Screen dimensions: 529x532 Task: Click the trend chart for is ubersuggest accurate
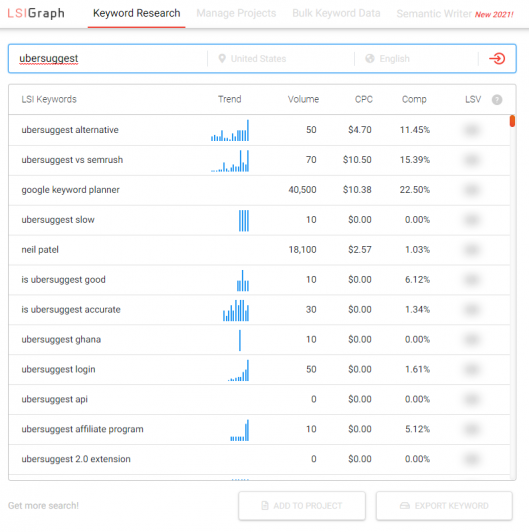click(236, 310)
